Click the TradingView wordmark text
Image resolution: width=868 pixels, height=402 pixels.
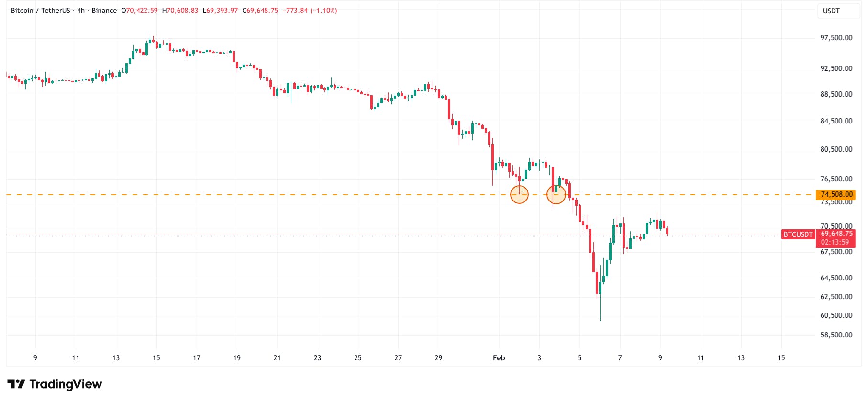[x=66, y=384]
